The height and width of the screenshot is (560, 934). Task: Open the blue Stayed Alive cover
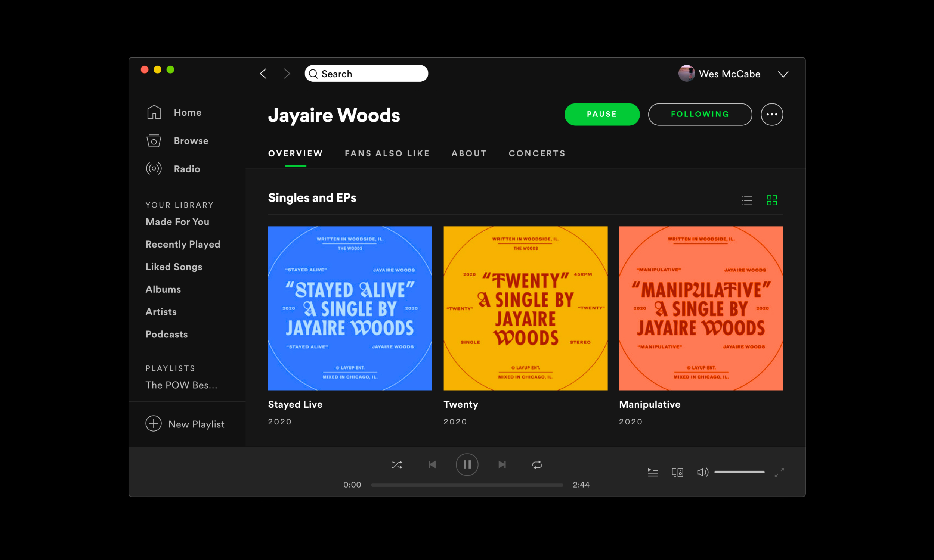[x=350, y=308]
